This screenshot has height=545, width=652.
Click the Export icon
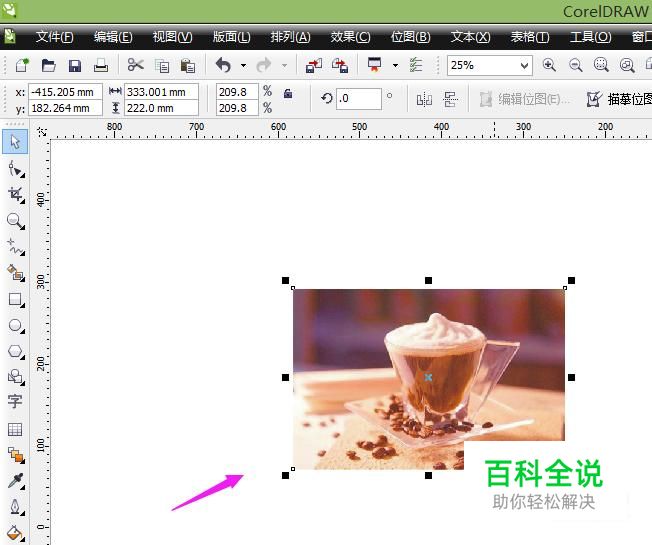click(x=340, y=65)
